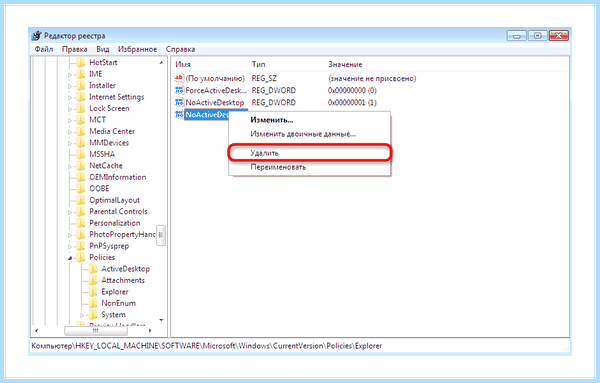Viewport: 600px width, 383px height.
Task: Click the Media Center folder icon
Action: pos(81,131)
